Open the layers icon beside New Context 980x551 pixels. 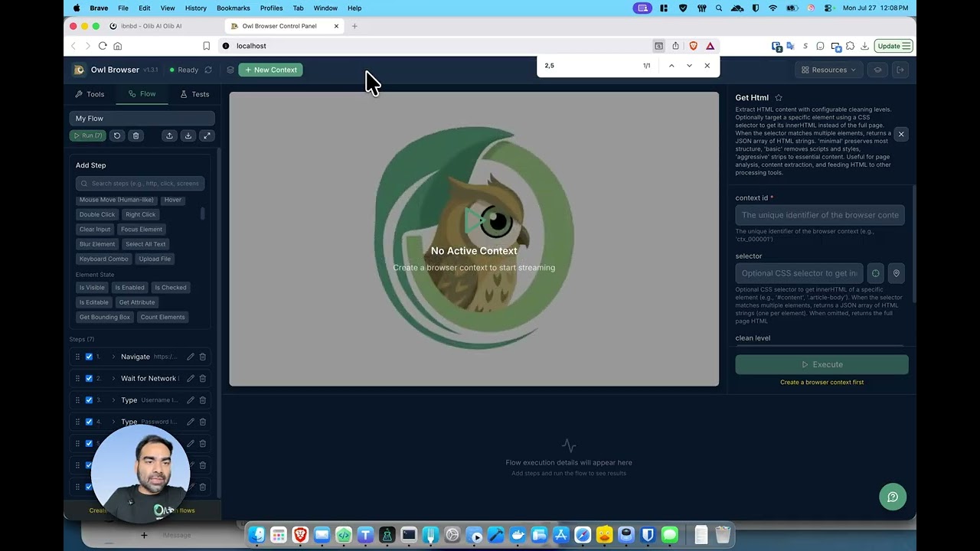230,70
